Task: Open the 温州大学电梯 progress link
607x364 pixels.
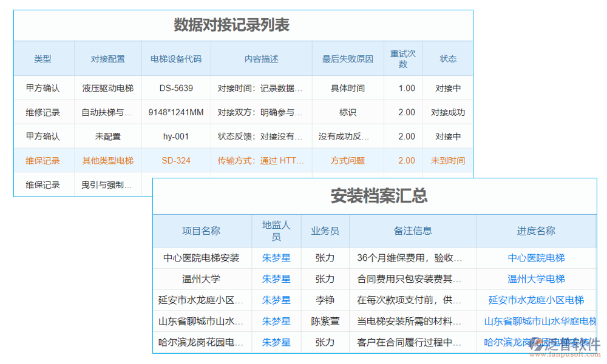Action: click(x=536, y=279)
